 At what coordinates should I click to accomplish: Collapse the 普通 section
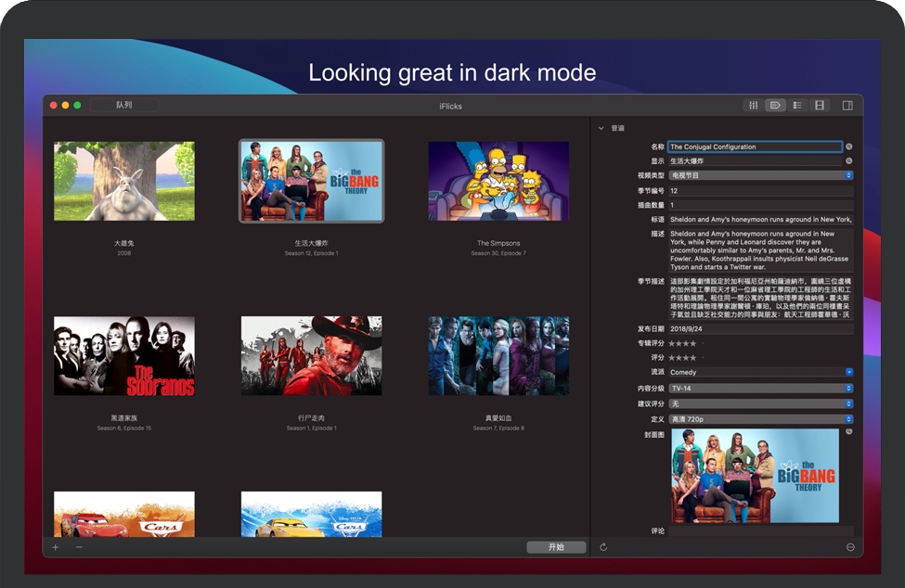601,128
